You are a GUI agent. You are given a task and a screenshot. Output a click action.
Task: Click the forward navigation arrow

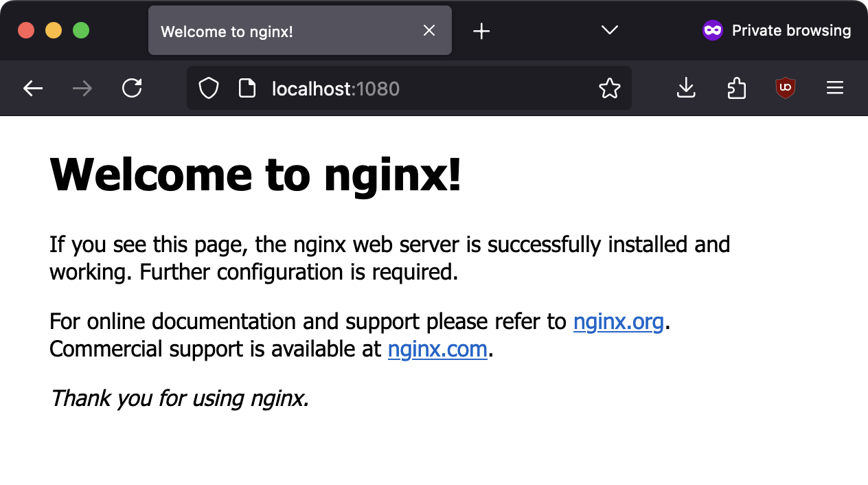click(82, 89)
